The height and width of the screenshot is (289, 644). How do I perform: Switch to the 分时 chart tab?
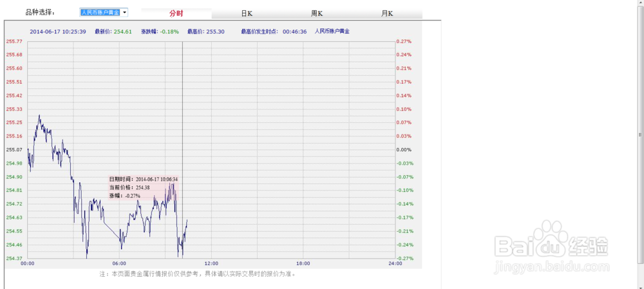(x=176, y=14)
